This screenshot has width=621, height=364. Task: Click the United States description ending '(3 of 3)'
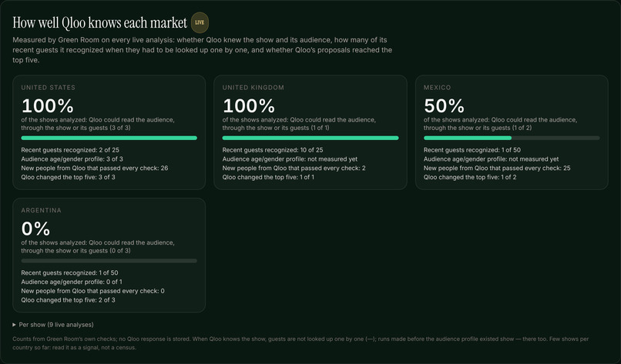(x=98, y=124)
